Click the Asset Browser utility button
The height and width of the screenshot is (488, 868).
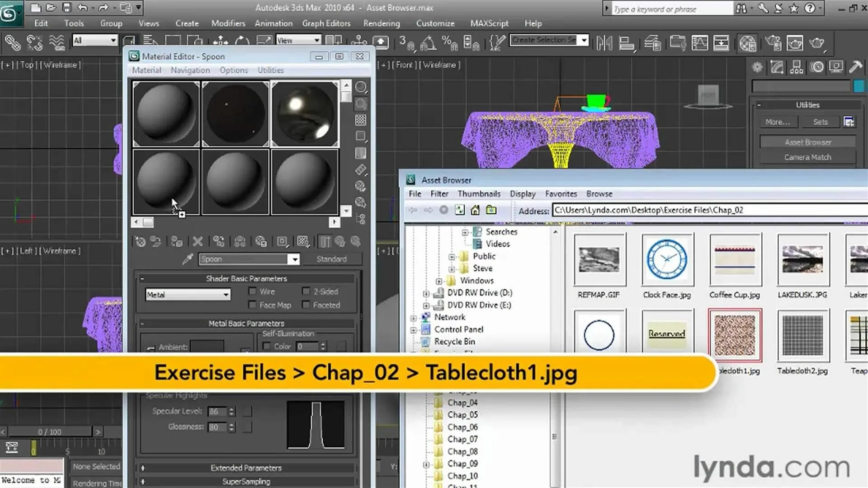coord(808,142)
